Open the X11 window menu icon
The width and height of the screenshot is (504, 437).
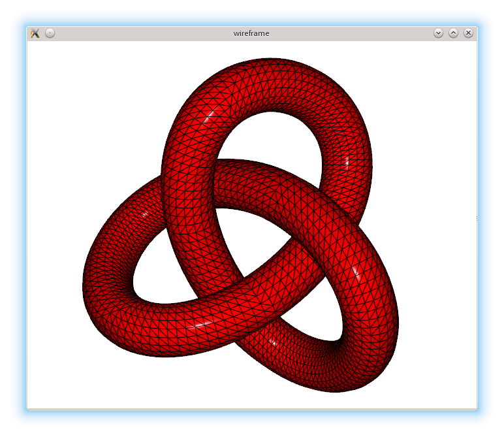35,33
